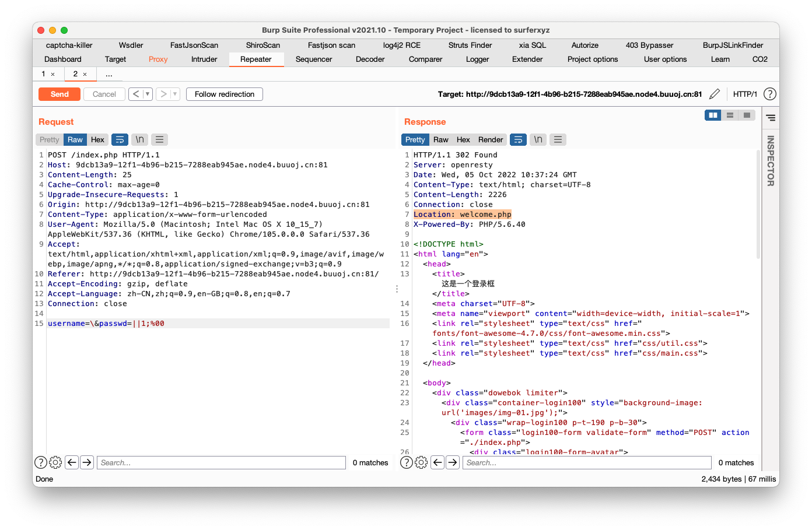Open the Request editor options menu
Image resolution: width=812 pixels, height=530 pixels.
coord(159,139)
